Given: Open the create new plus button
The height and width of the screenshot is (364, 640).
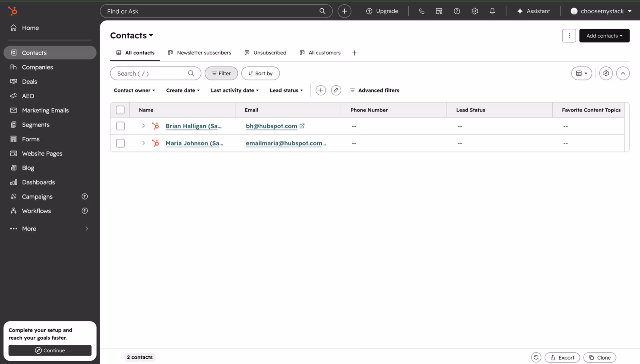Looking at the screenshot, I should (344, 11).
